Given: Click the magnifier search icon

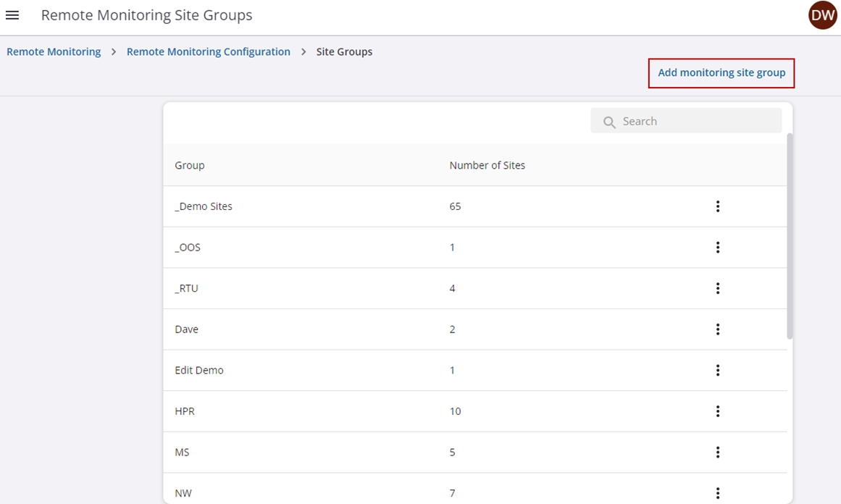Looking at the screenshot, I should [609, 122].
